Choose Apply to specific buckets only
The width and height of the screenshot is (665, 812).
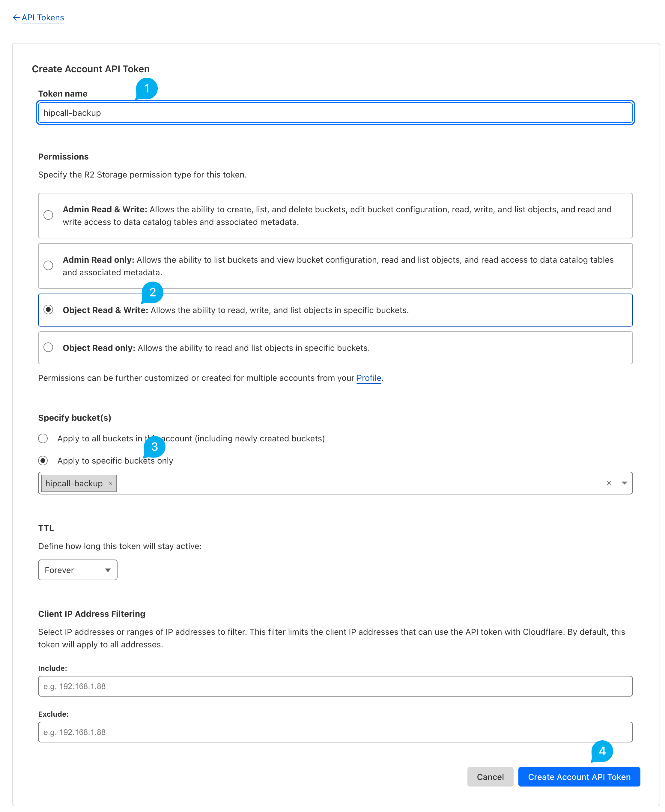coord(43,460)
